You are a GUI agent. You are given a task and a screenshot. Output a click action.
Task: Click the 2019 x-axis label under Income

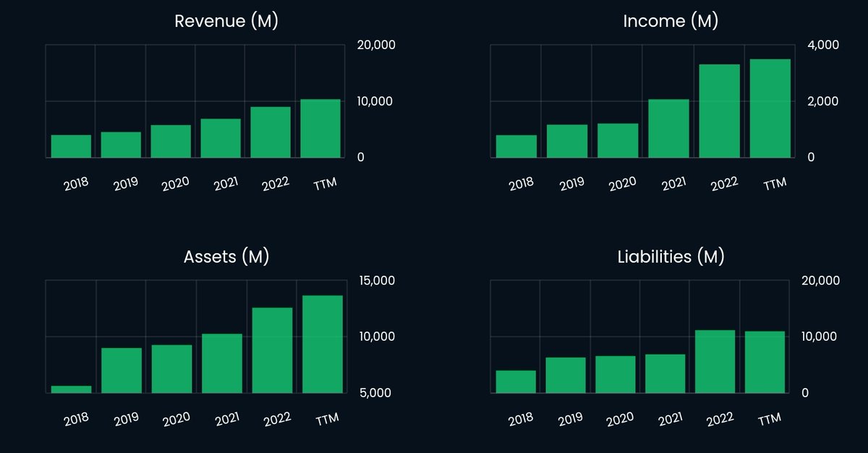point(572,184)
